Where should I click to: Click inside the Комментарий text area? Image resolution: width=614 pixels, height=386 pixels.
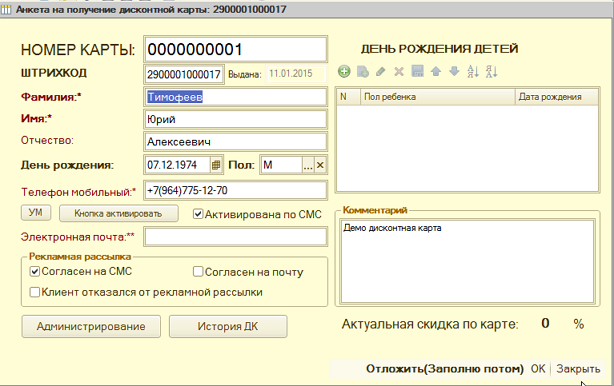[468, 261]
